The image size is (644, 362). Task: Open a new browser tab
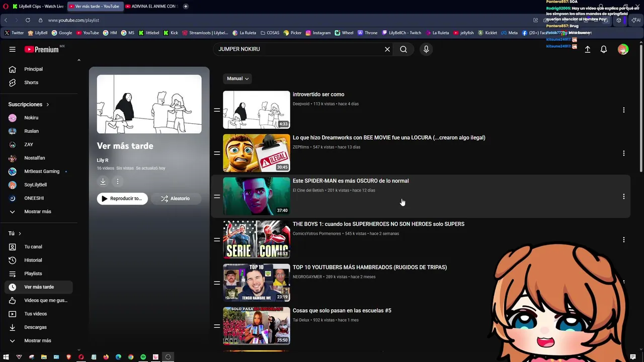coord(186,6)
